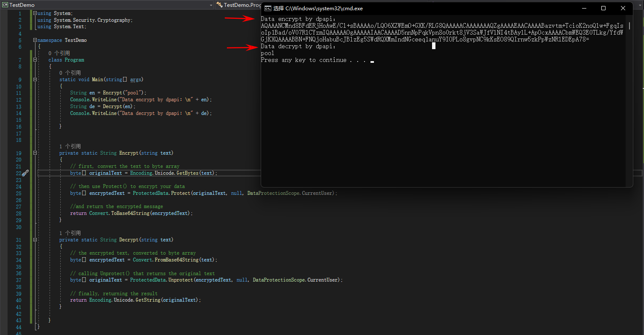Click 'System.Text' in the using directive
This screenshot has height=335, width=644.
[69, 26]
